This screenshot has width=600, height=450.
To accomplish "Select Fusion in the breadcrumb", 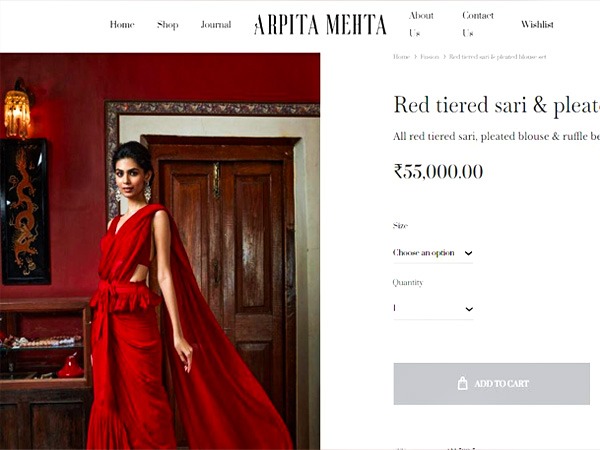I will [429, 57].
